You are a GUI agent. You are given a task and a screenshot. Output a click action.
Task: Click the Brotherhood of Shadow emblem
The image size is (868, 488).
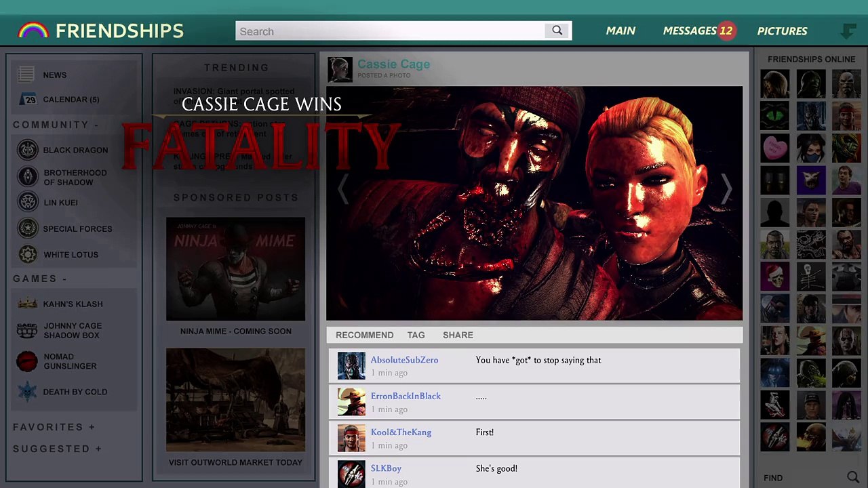pos(28,177)
